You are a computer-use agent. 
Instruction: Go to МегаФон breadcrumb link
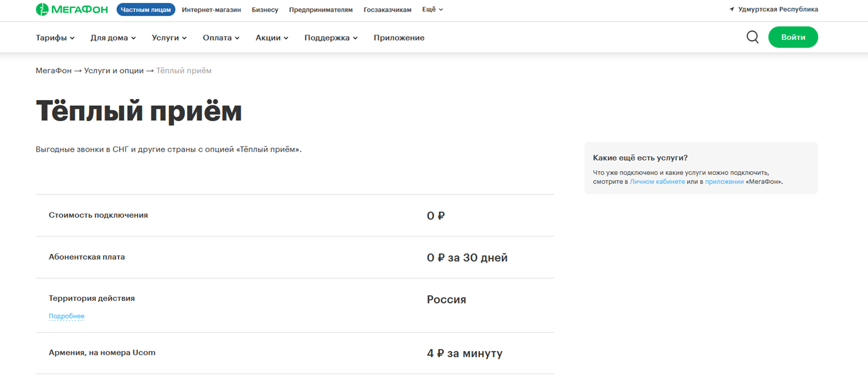click(54, 71)
